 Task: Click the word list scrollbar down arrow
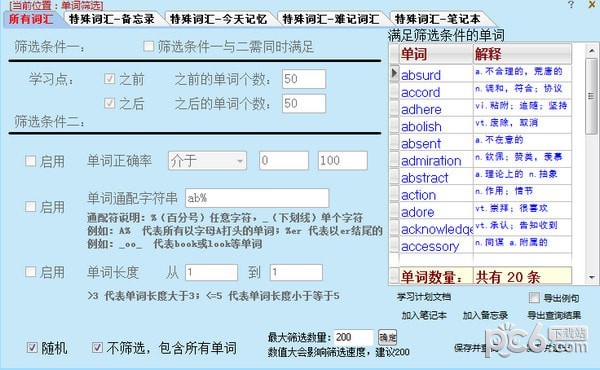coord(592,277)
